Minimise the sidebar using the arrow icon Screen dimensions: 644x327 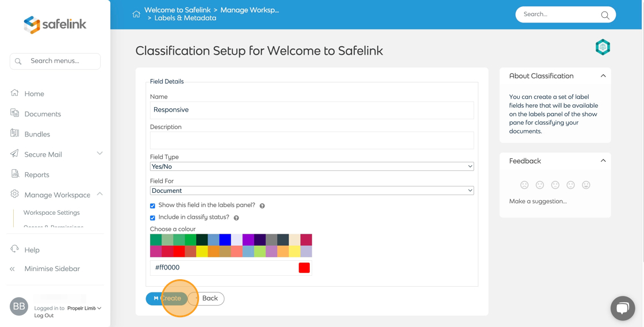(x=13, y=269)
